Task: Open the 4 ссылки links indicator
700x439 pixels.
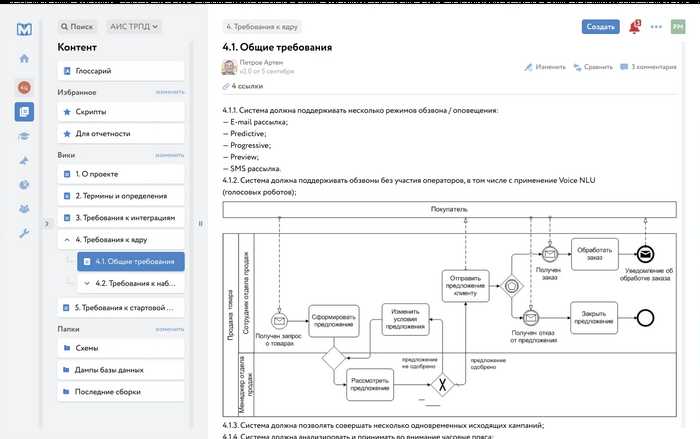Action: pos(243,86)
